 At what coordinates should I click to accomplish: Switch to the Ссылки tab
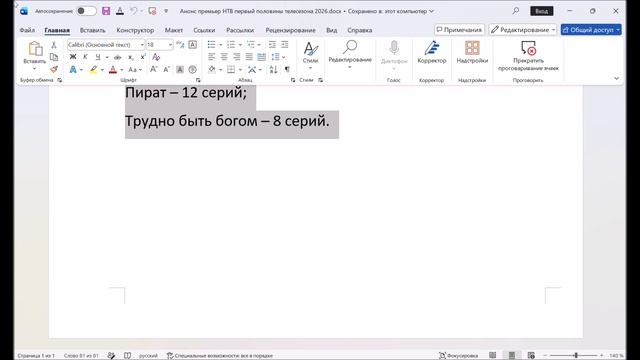pos(204,30)
